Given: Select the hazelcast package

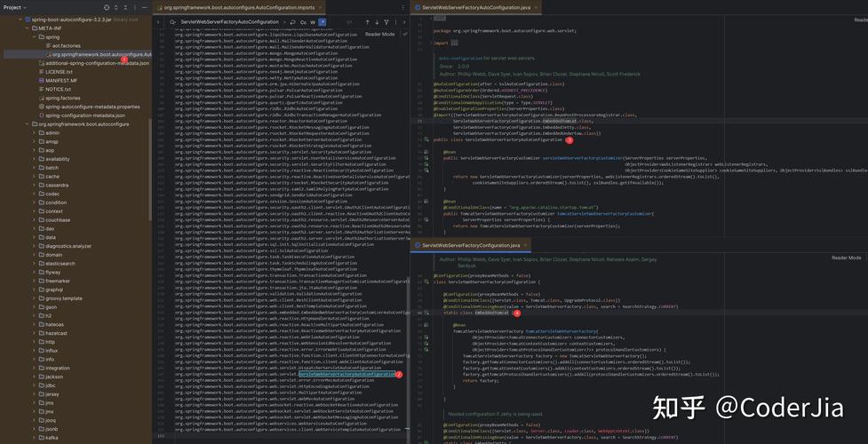Looking at the screenshot, I should 57,333.
